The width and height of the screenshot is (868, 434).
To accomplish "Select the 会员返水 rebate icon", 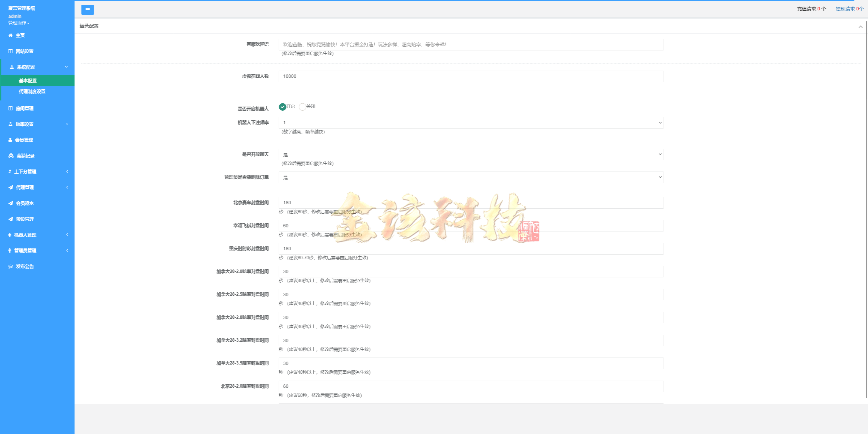I will 24,203.
